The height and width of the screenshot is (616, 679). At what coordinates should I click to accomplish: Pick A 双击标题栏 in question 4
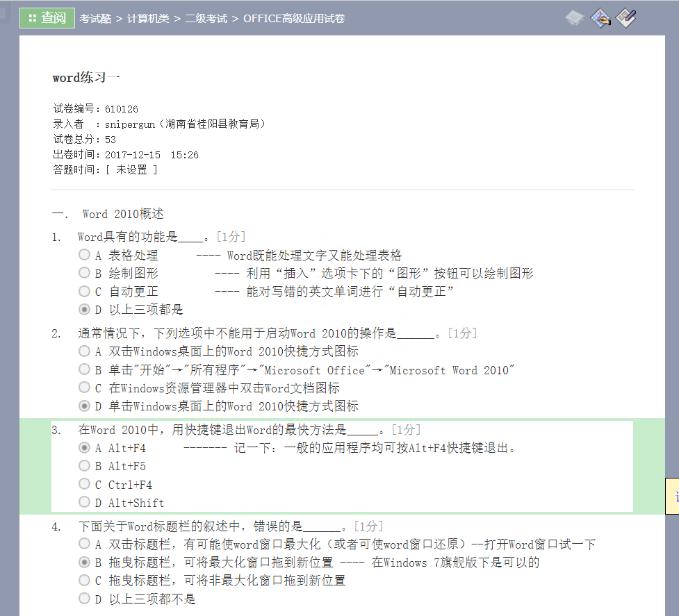click(85, 544)
